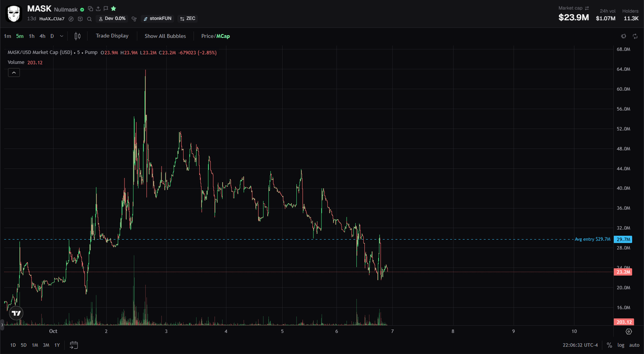The image size is (644, 354).
Task: Click the swap arrows beside Market cap
Action: pyautogui.click(x=587, y=9)
